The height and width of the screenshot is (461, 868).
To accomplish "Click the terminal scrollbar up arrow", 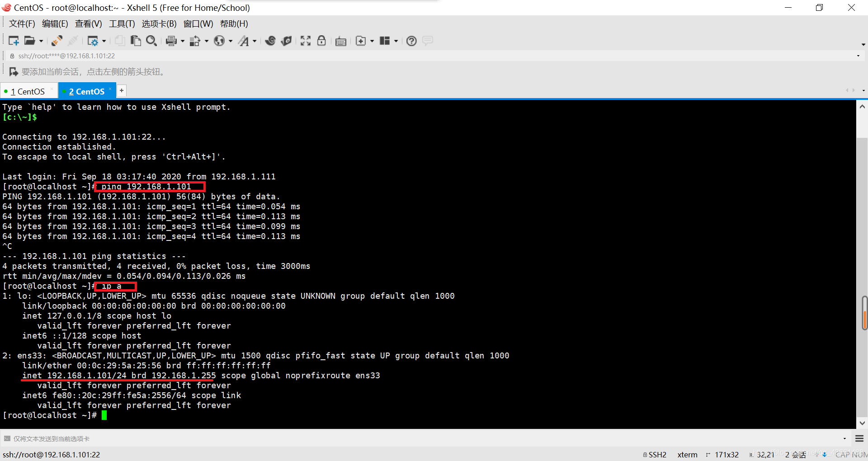I will point(862,107).
